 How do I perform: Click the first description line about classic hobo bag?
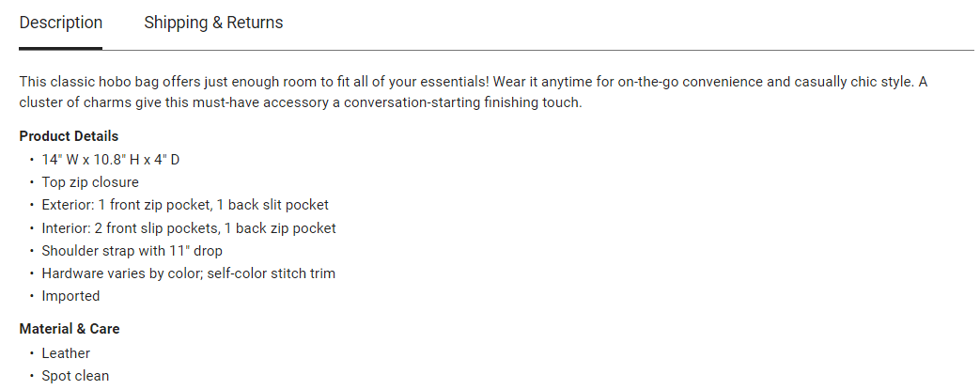click(474, 83)
